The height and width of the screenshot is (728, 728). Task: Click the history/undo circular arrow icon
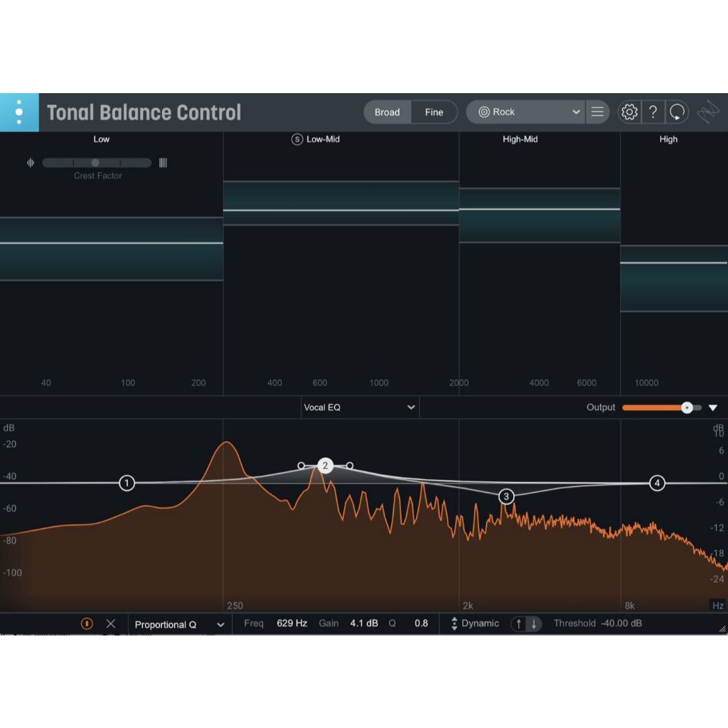tap(677, 112)
